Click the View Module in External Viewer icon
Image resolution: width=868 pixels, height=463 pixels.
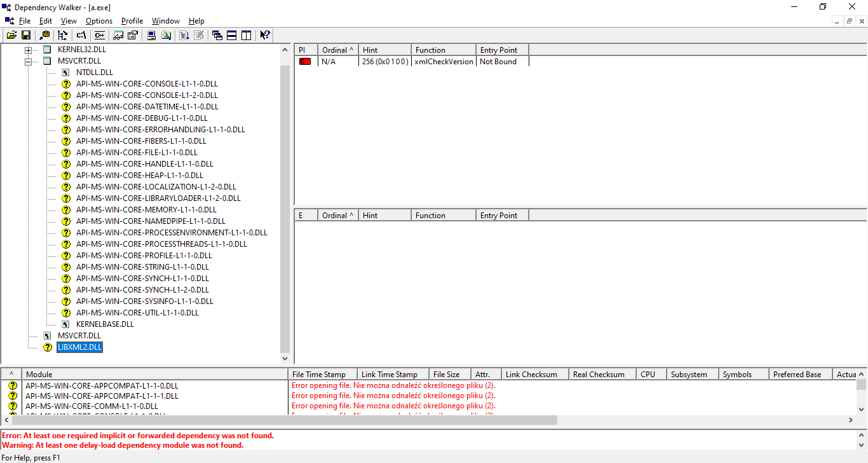118,35
